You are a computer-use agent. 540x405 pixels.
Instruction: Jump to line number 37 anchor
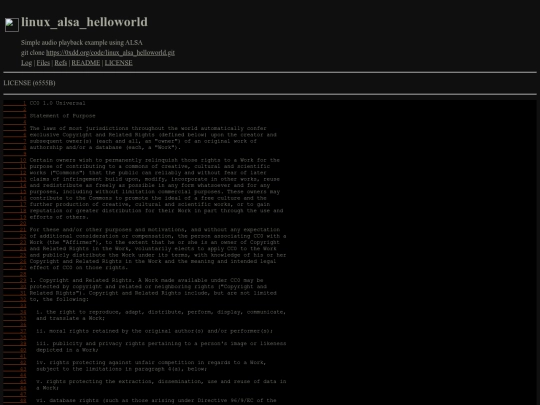(x=15, y=331)
